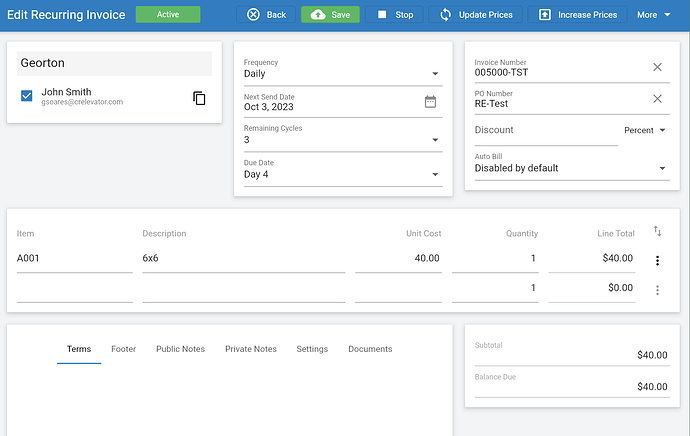Edit the 40.00 unit cost field
Image resolution: width=690 pixels, height=436 pixels.
398,259
